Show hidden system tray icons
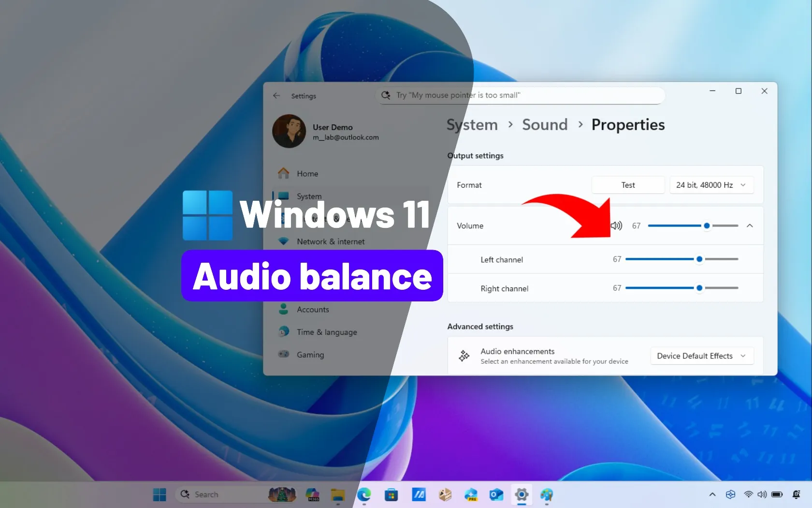 712,494
